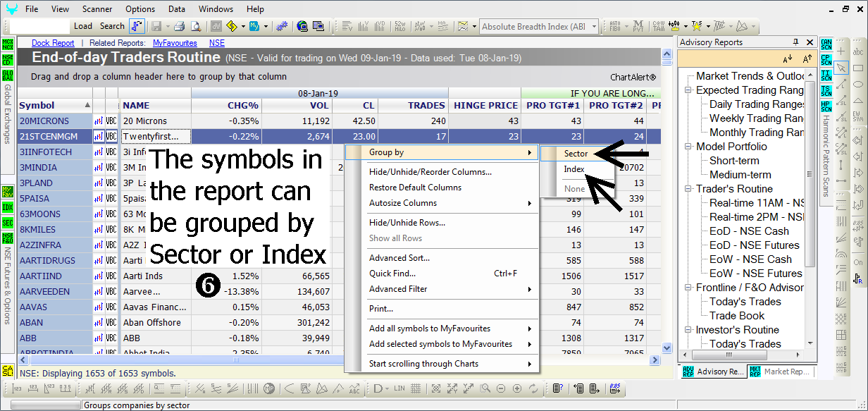Open dropdown arrow next to yellow diamond icon

243,27
